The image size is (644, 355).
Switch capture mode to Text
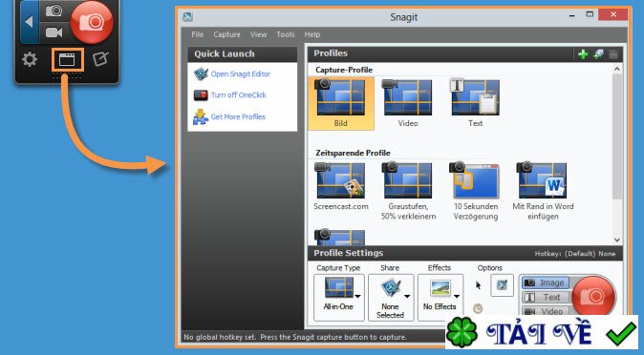point(546,297)
